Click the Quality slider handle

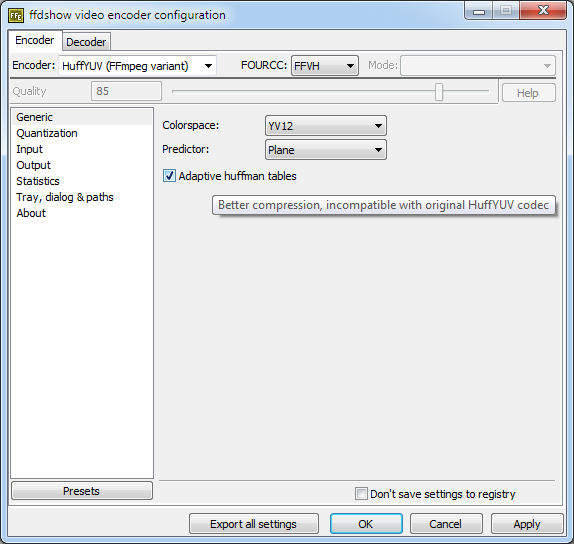pyautogui.click(x=439, y=92)
